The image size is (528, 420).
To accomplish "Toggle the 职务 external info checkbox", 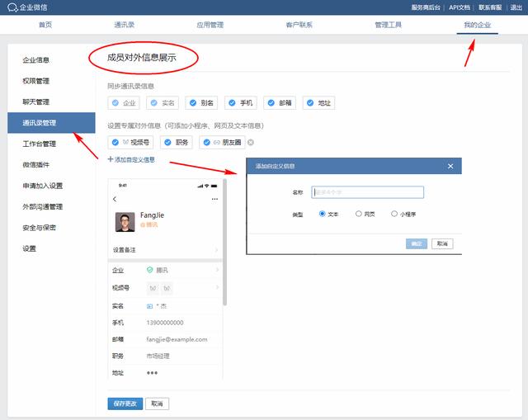I will [x=167, y=143].
